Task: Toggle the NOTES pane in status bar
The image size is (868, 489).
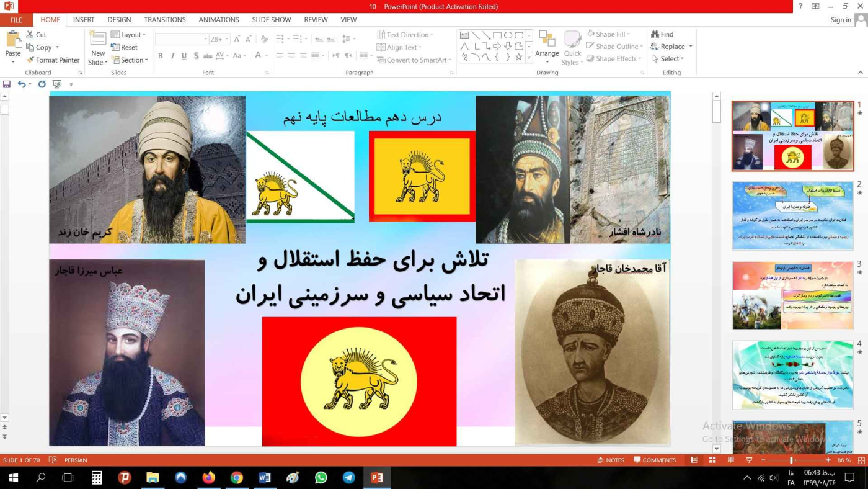Action: click(611, 460)
